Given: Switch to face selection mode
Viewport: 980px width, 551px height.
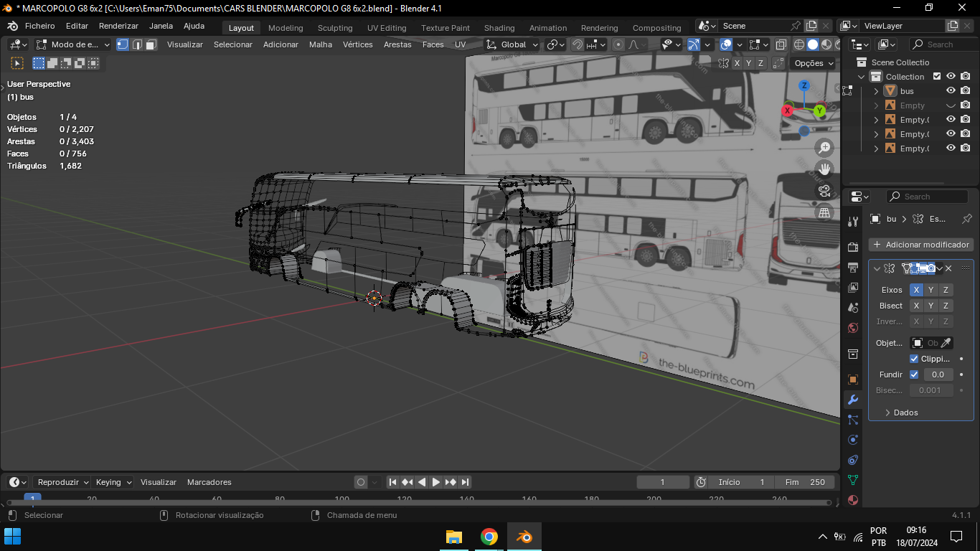Looking at the screenshot, I should pyautogui.click(x=151, y=44).
